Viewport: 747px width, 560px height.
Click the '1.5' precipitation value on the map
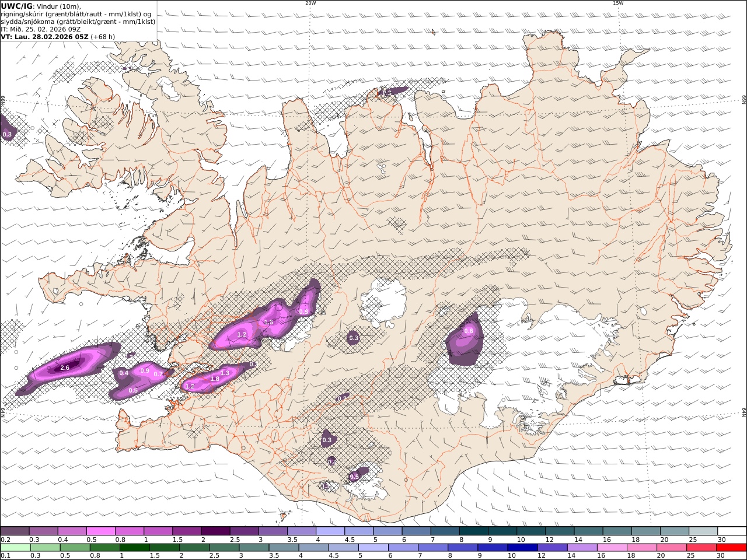268,322
